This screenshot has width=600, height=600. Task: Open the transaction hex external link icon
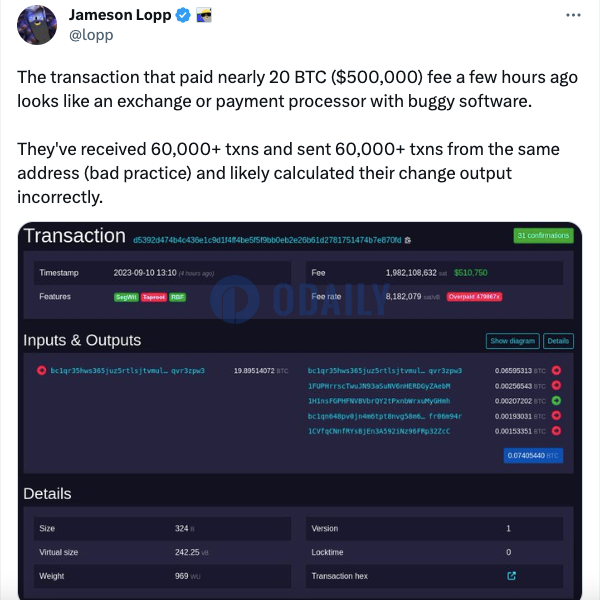coord(511,576)
